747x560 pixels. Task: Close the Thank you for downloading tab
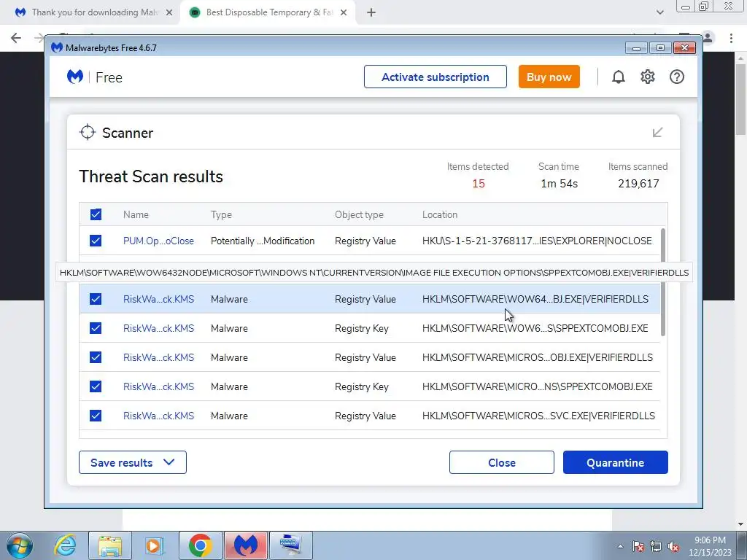point(169,13)
